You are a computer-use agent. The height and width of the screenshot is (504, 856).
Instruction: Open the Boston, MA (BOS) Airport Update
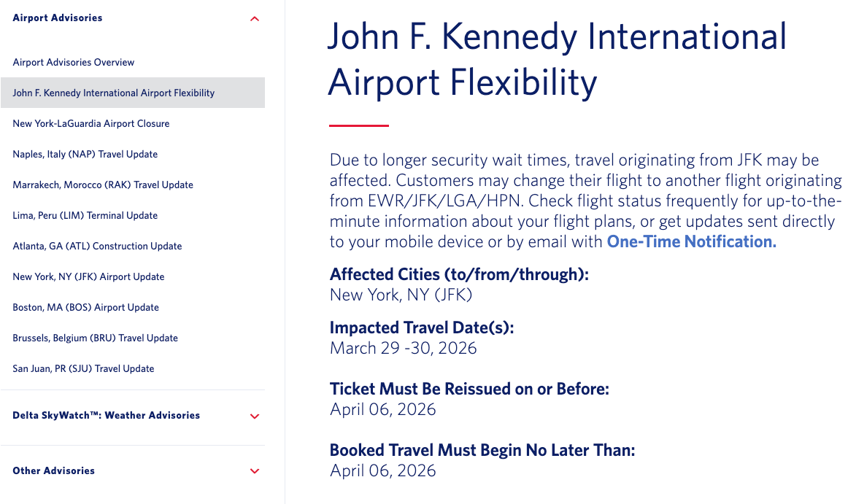coord(84,307)
